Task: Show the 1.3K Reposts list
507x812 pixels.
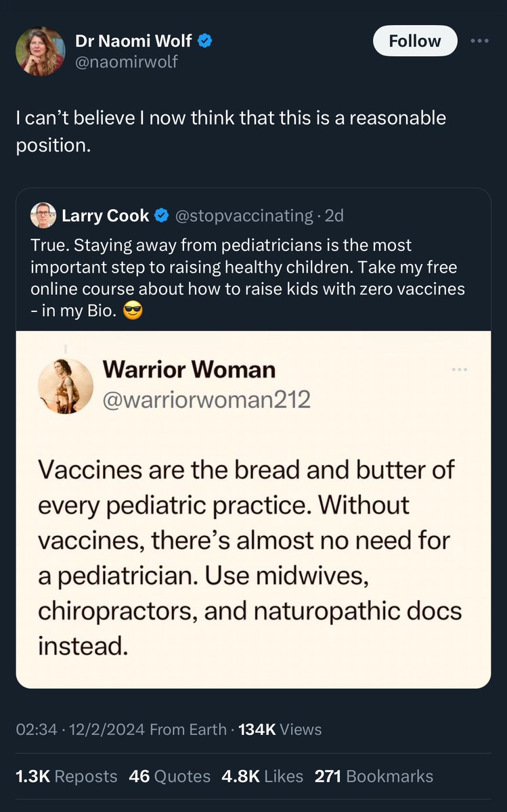Action: coord(66,776)
